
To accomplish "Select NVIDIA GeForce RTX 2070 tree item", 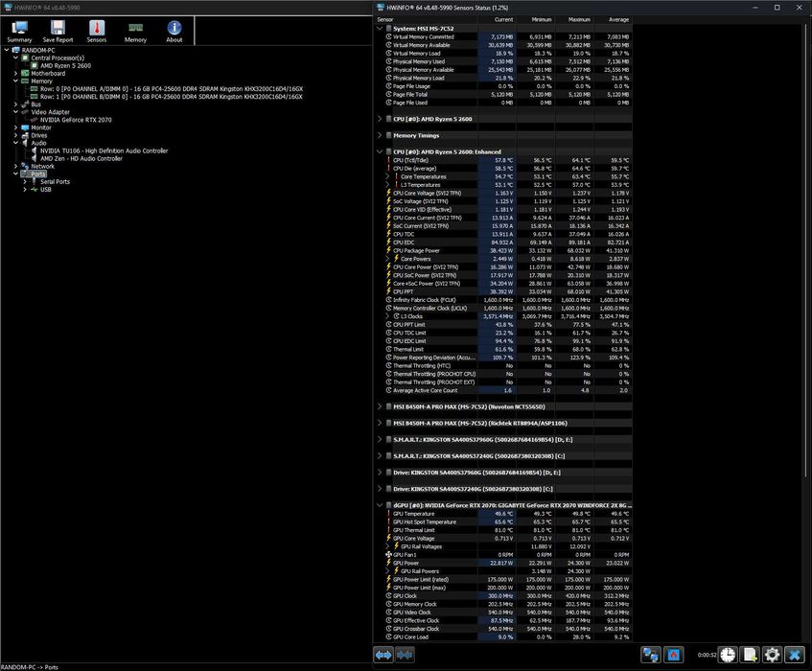I will click(x=76, y=120).
